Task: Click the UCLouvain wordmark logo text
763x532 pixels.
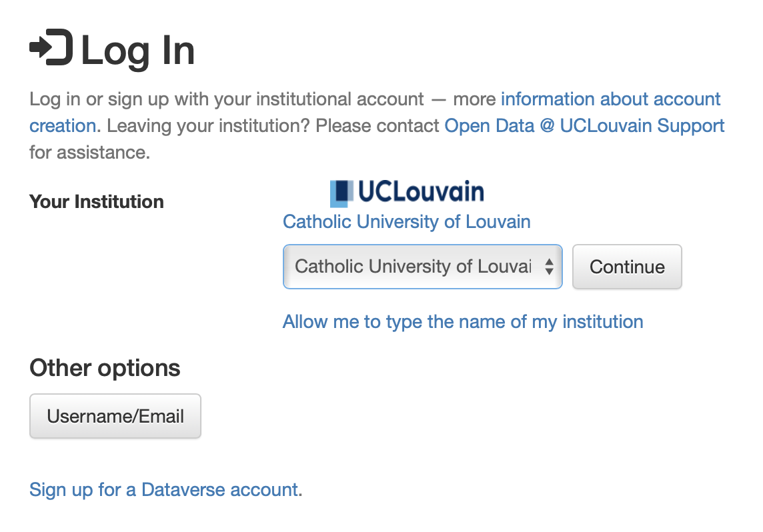Action: [x=421, y=191]
